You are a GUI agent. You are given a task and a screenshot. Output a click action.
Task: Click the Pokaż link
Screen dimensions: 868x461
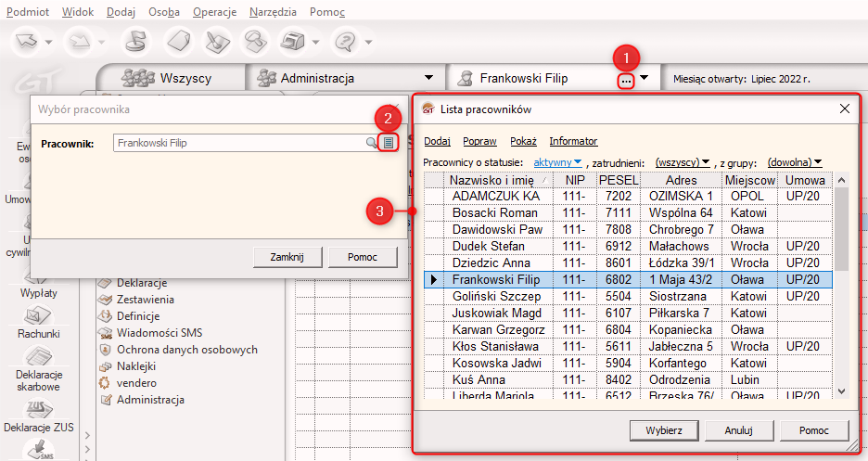click(x=523, y=141)
